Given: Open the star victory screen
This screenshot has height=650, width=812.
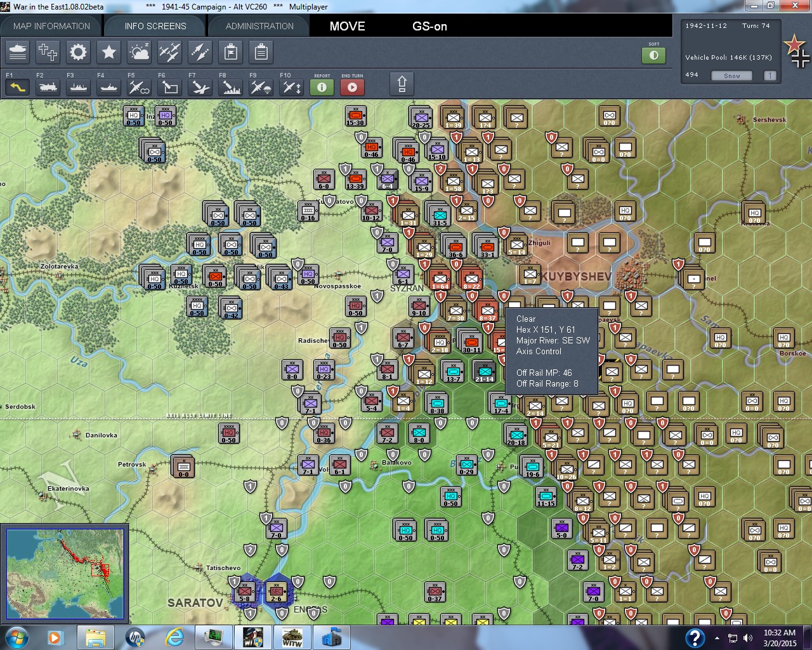Looking at the screenshot, I should coord(109,52).
